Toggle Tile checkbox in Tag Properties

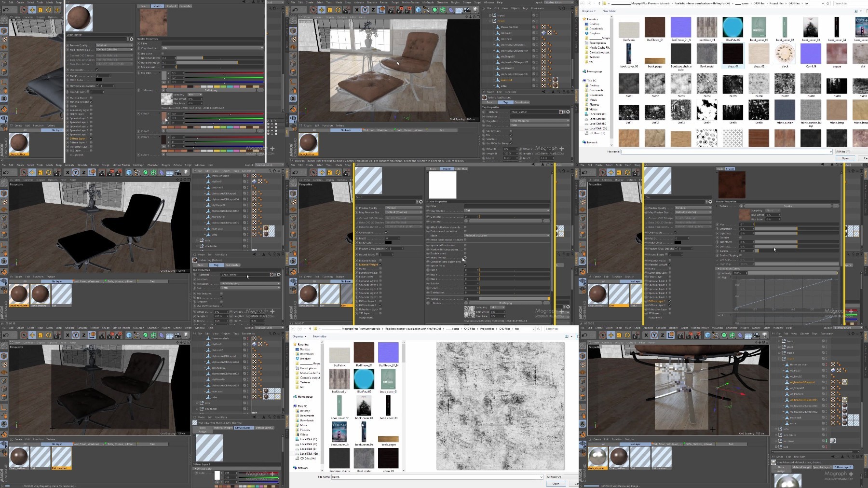511,135
